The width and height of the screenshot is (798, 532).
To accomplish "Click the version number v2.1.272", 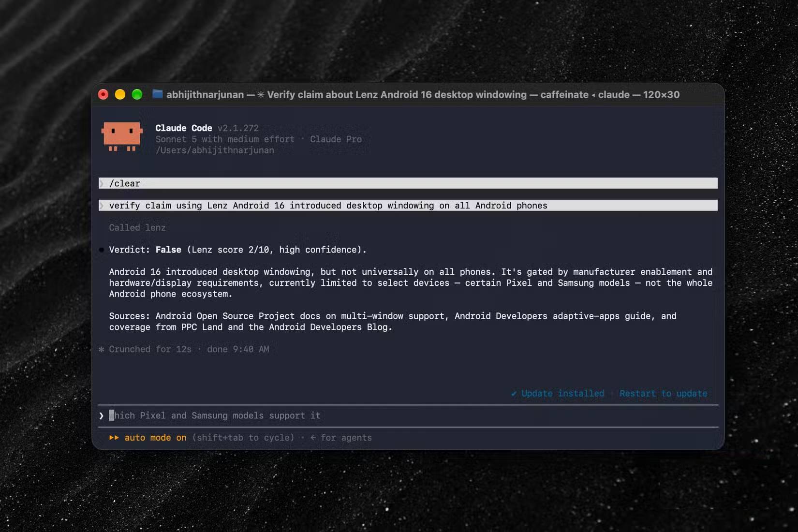I will click(238, 128).
